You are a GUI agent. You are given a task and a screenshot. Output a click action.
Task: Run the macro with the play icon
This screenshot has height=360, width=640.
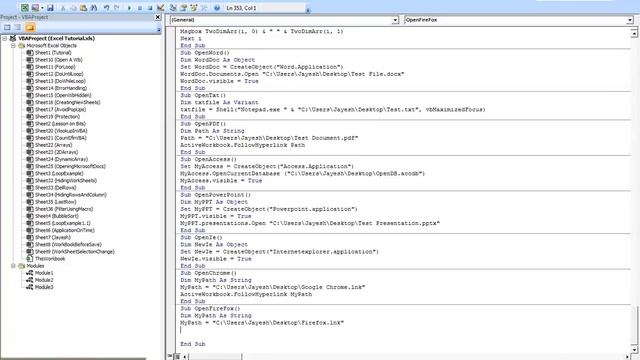click(129, 8)
